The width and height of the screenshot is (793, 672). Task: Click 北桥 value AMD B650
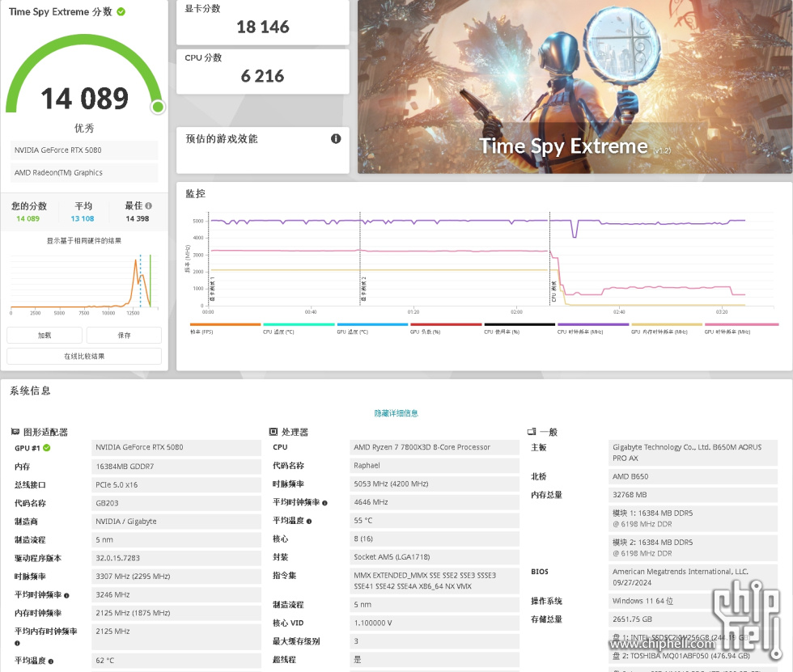tap(693, 476)
